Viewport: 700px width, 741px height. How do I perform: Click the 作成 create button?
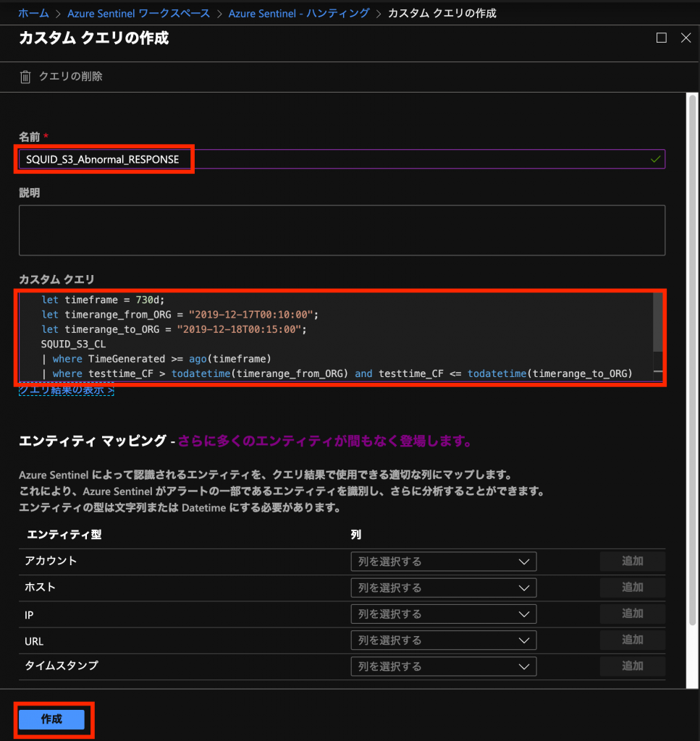point(51,719)
